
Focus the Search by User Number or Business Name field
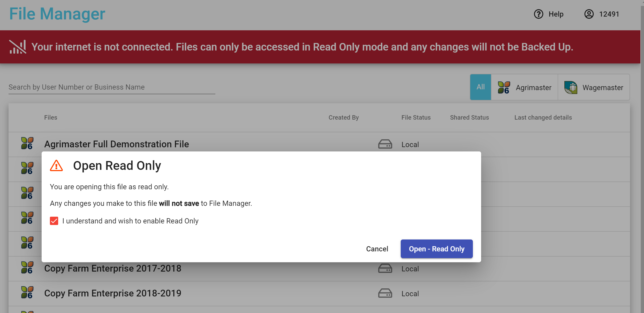(112, 87)
